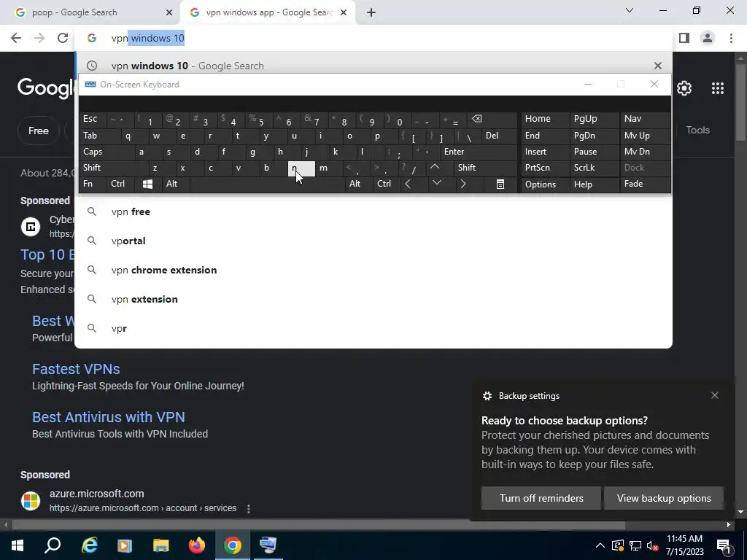Open Chrome three-dot menu
The width and height of the screenshot is (747, 560).
(x=731, y=38)
